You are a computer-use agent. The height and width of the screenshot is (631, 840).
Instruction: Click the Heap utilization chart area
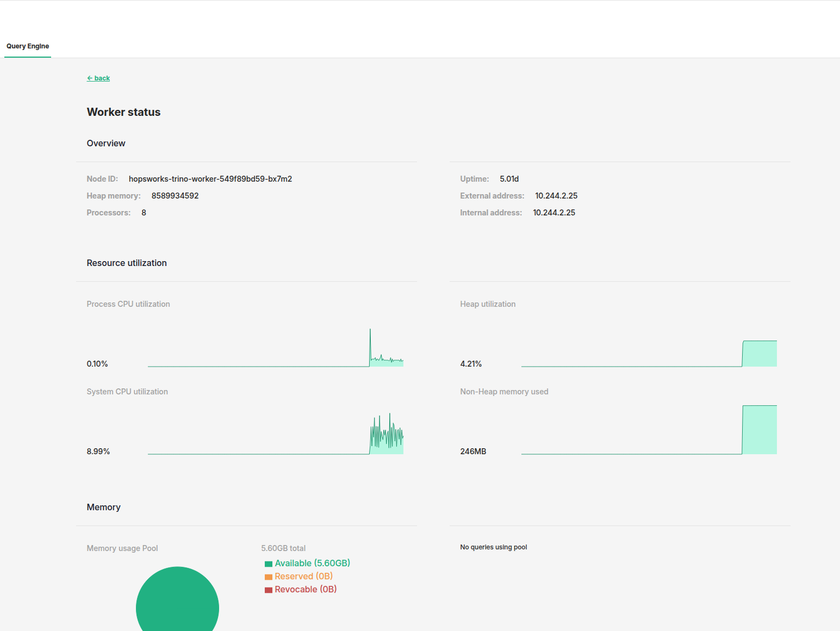pyautogui.click(x=649, y=352)
